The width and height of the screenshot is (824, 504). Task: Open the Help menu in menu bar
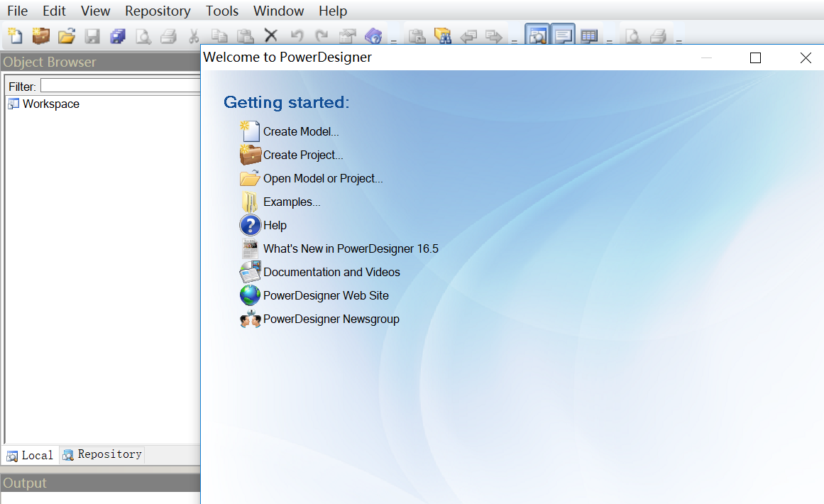click(x=333, y=11)
